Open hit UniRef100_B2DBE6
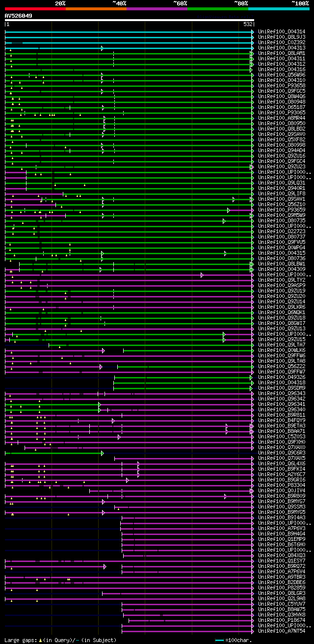Viewport: 314px width, 644px height. (x=282, y=583)
